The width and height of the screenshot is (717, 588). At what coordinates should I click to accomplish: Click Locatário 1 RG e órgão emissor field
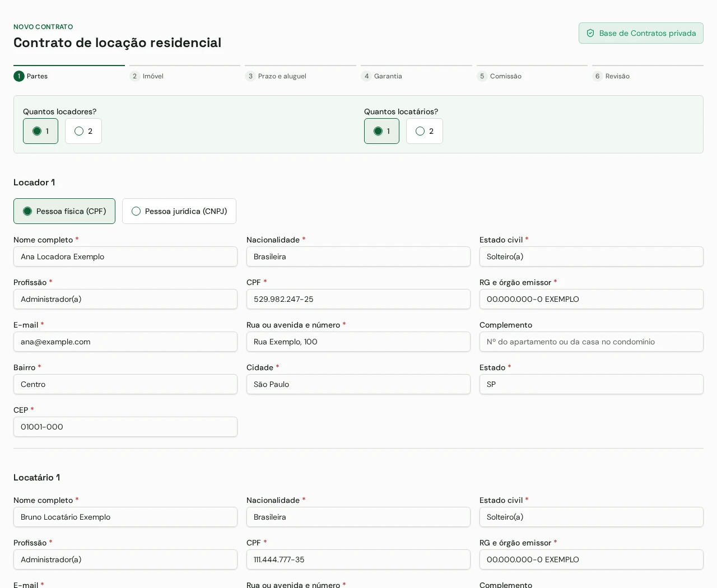pos(592,559)
